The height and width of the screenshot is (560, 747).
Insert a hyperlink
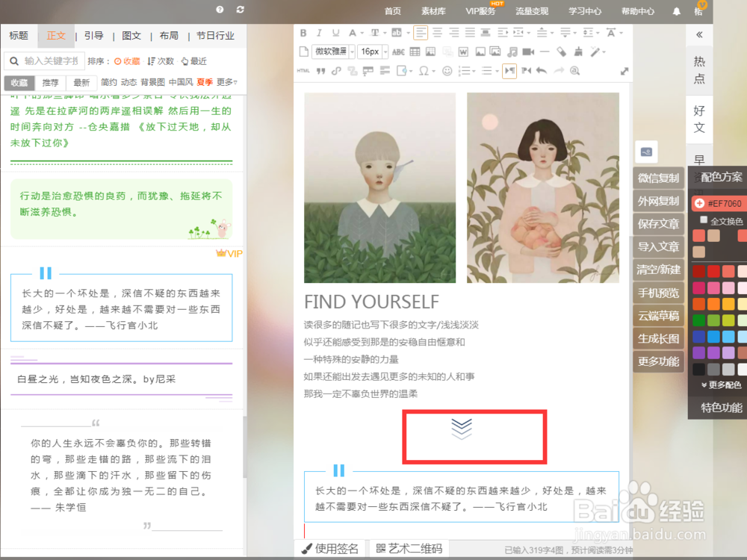[336, 71]
